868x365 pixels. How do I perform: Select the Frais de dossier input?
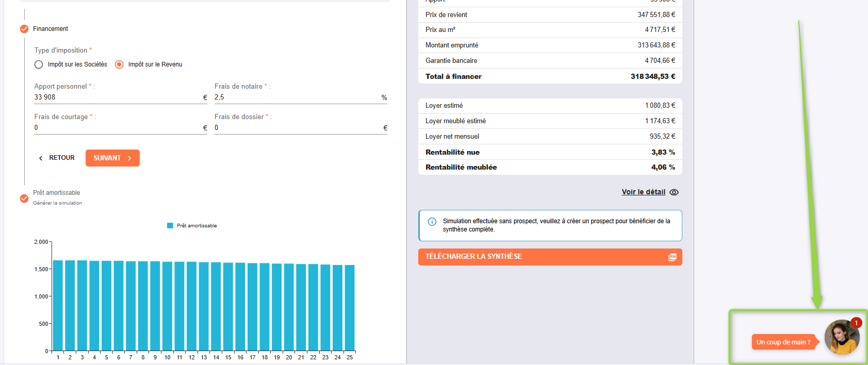coord(298,128)
